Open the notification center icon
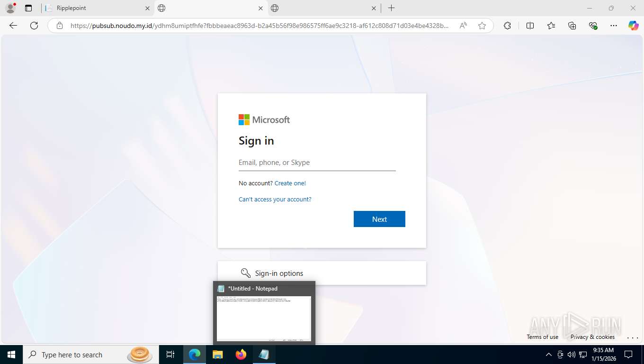The image size is (644, 364). [628, 355]
